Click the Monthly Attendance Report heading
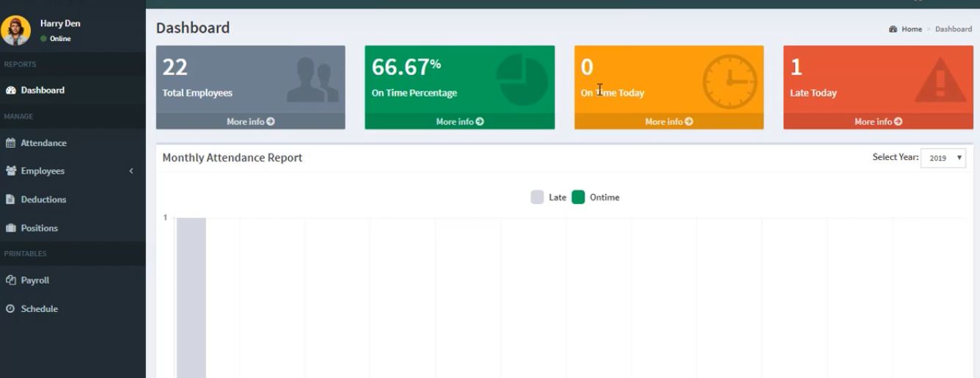The image size is (980, 378). [232, 158]
